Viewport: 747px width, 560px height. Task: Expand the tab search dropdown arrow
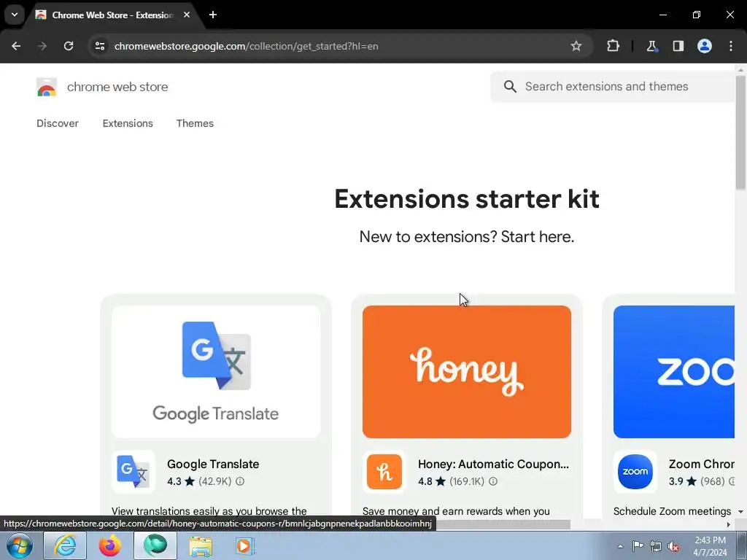pos(15,15)
